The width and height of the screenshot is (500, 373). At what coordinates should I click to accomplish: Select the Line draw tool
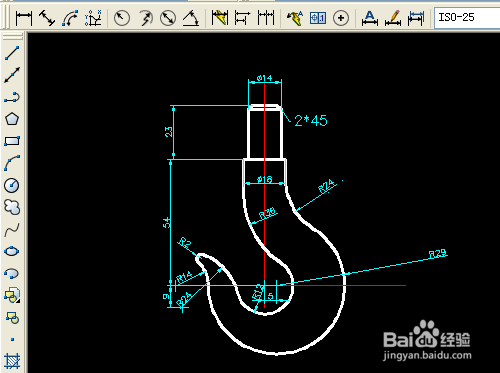12,53
